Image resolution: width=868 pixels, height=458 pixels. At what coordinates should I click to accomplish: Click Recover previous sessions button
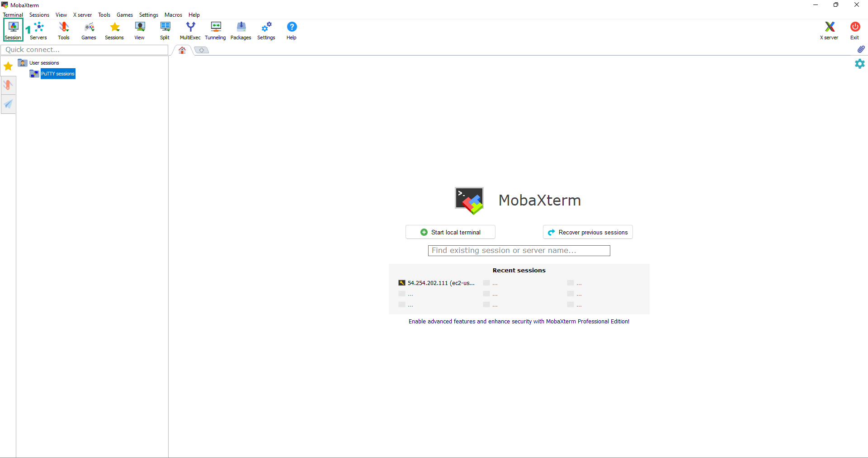[x=588, y=232]
